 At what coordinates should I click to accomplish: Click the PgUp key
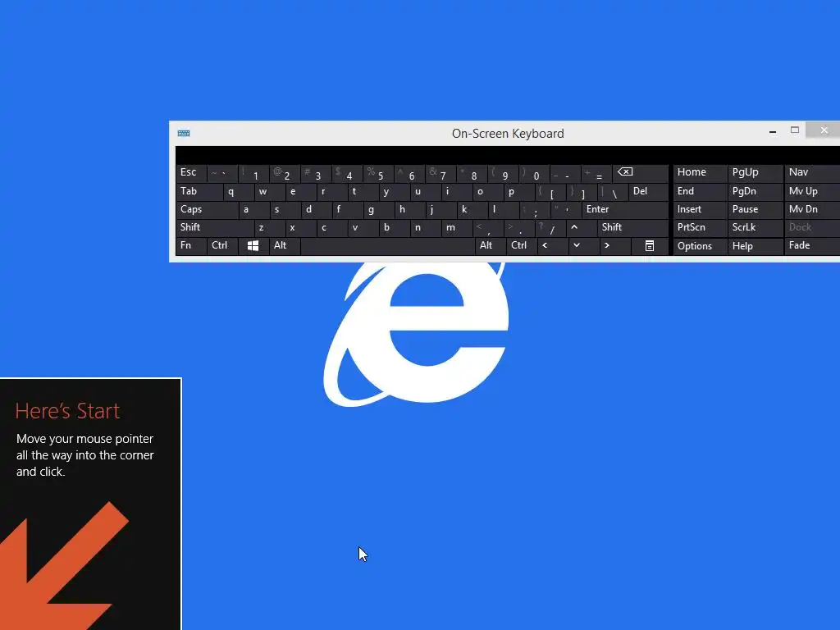(755, 173)
